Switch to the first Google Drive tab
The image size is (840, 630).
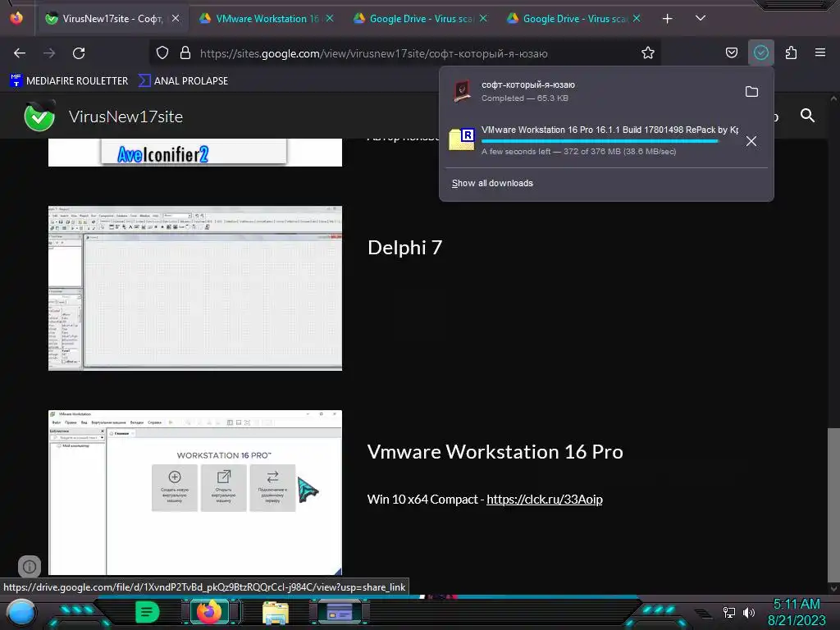[420, 19]
